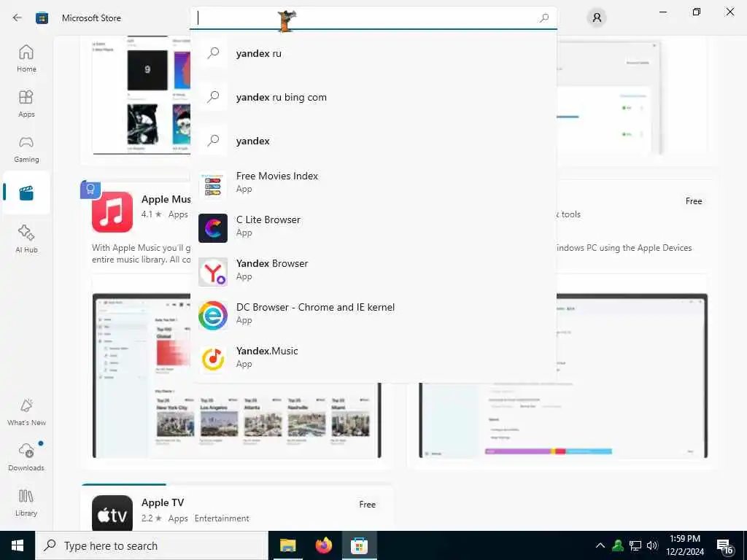Screen dimensions: 747x560
Task: Open the Apple Music app icon
Action: tap(112, 212)
